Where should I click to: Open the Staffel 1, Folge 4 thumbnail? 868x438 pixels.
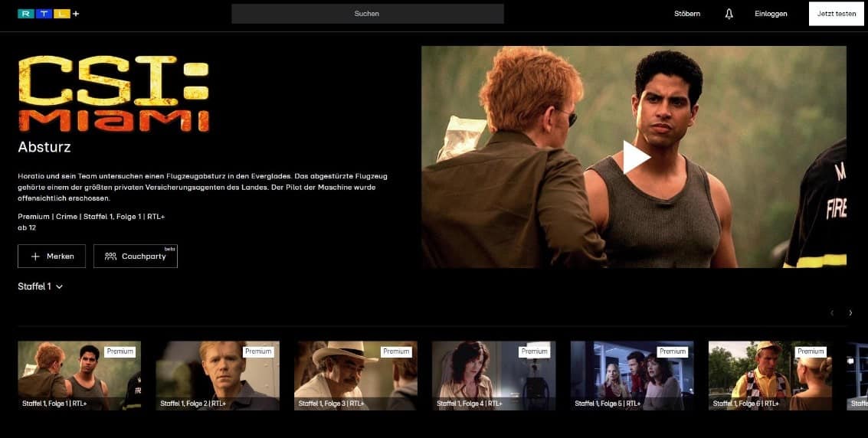pos(494,375)
